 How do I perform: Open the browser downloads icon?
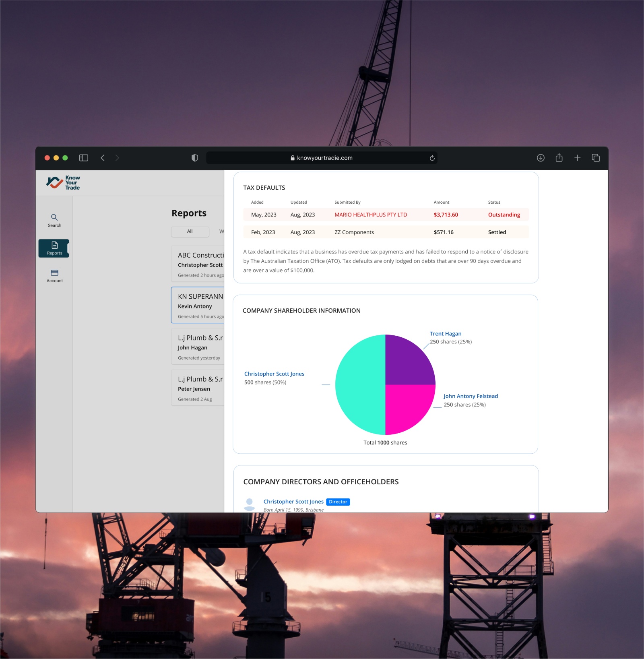(541, 158)
